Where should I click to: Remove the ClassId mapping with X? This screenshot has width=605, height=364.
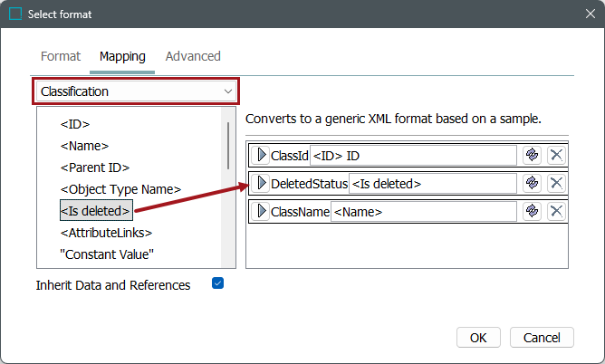556,155
